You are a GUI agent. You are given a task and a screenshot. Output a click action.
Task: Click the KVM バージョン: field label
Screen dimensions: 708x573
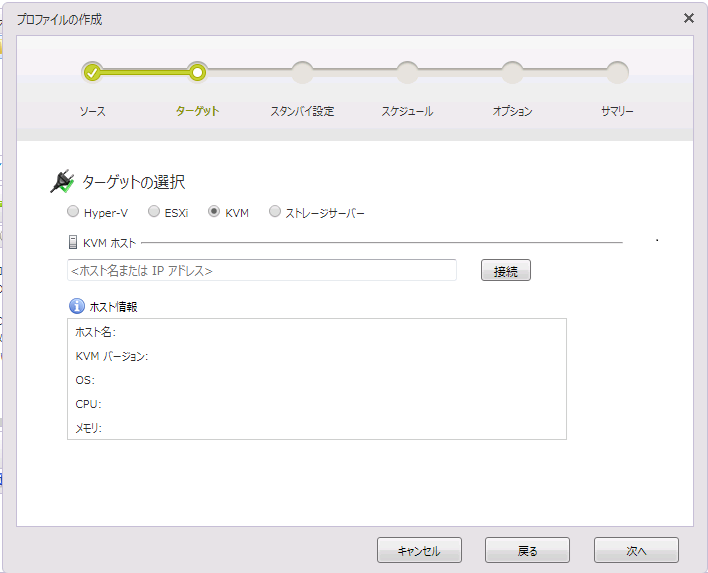click(112, 356)
